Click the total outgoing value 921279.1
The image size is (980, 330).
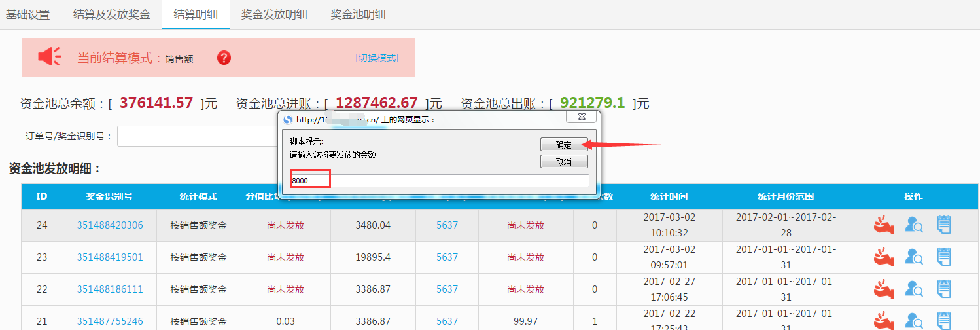tap(593, 103)
